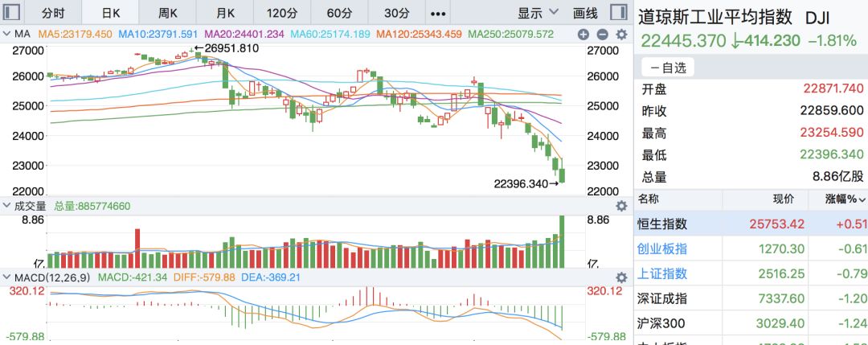Open MACD settings gear
This screenshot has height=345, width=868.
pyautogui.click(x=620, y=277)
